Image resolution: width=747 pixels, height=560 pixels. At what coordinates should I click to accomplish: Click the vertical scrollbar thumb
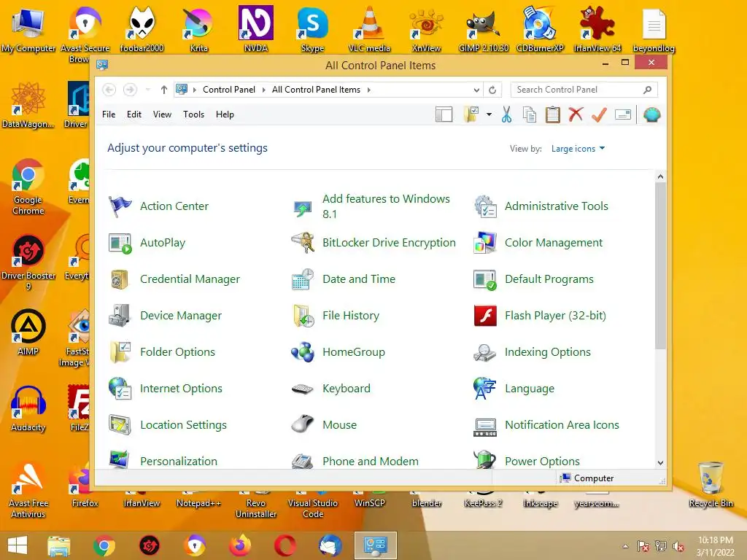point(660,265)
